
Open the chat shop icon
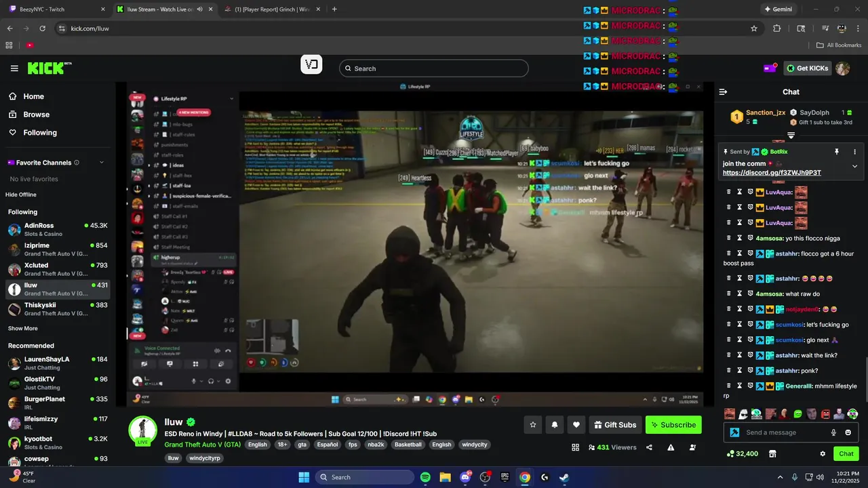(772, 454)
